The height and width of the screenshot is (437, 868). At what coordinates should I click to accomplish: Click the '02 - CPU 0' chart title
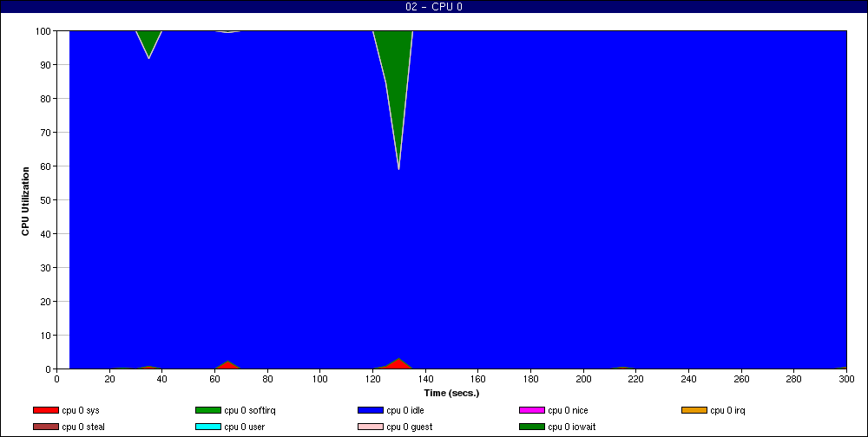[433, 7]
